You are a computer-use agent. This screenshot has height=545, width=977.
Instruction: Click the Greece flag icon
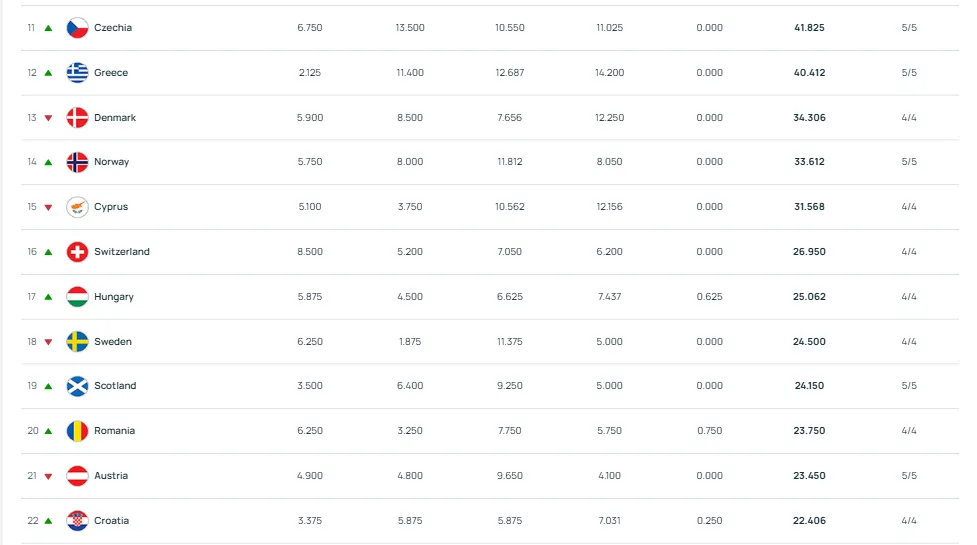pos(77,73)
